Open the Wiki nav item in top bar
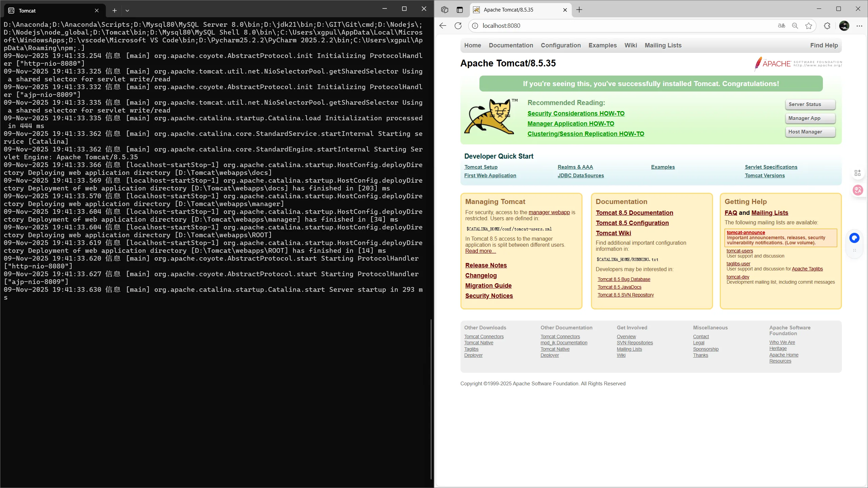This screenshot has width=868, height=488. click(631, 45)
